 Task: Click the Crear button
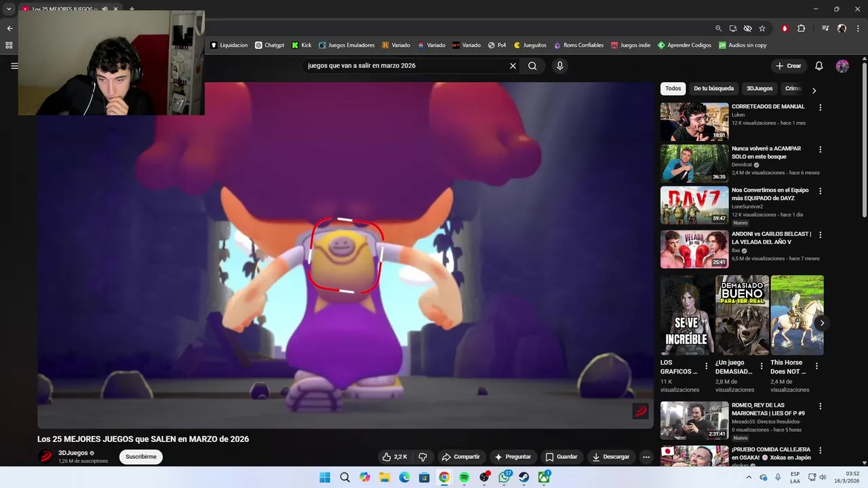click(789, 66)
